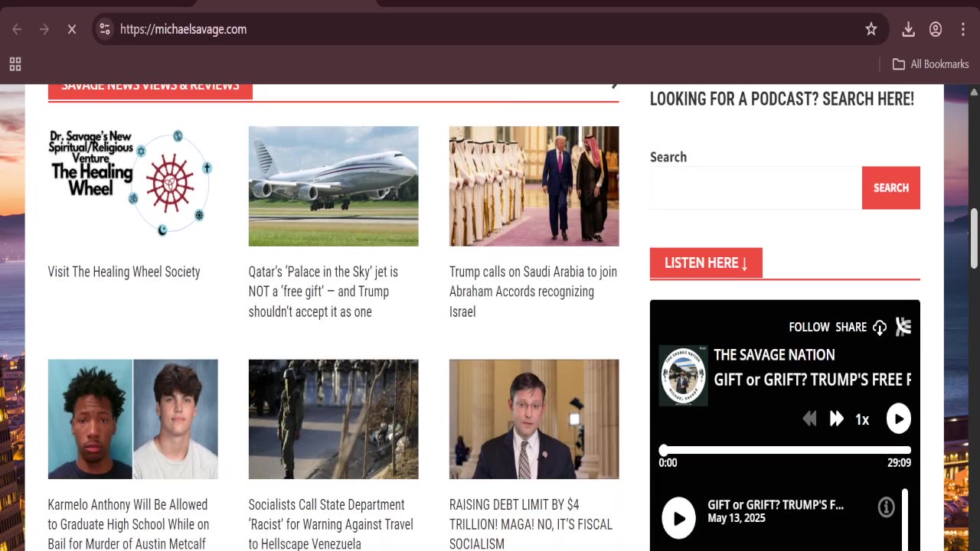Seek on podcast progress bar

pyautogui.click(x=785, y=450)
